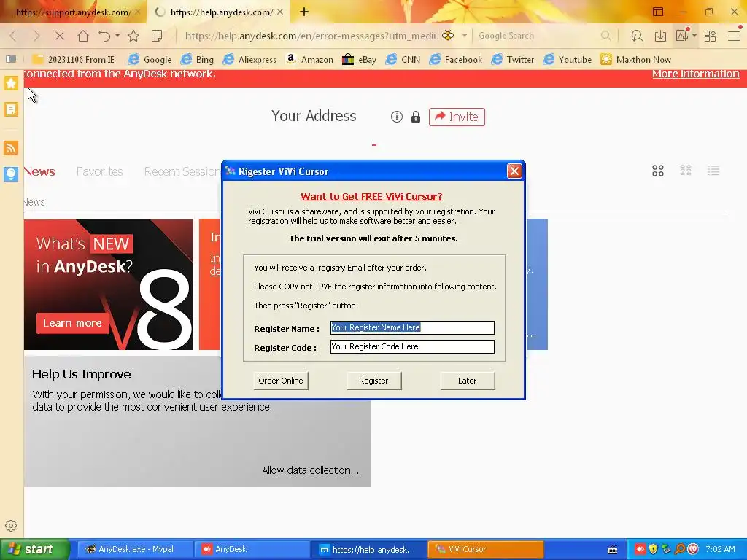Expand translate extension dropdown arrow
This screenshot has height=560, width=747.
click(x=694, y=36)
